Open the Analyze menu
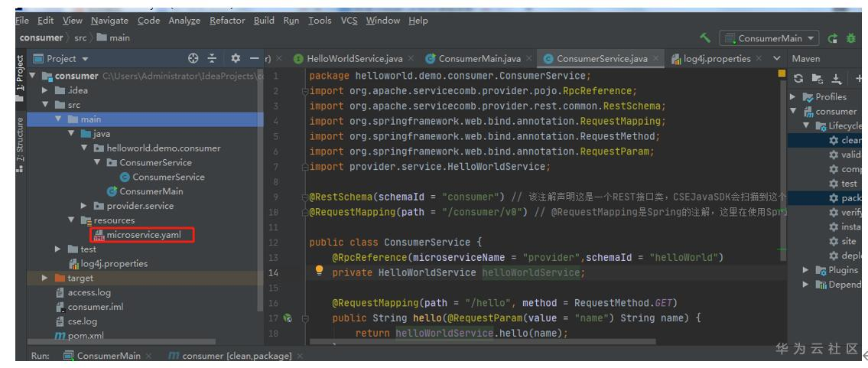The image size is (868, 368). click(184, 21)
